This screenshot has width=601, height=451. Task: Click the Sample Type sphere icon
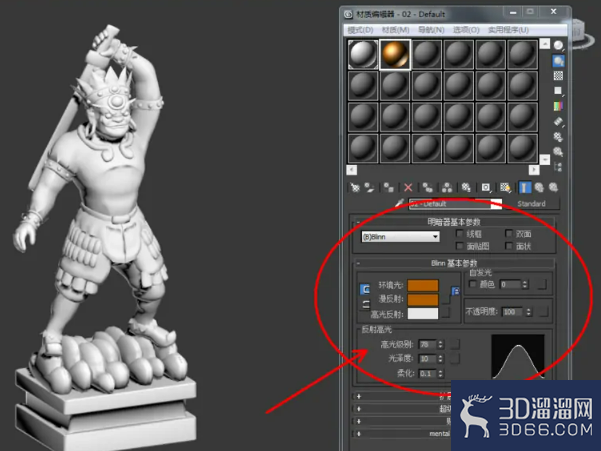pos(558,46)
